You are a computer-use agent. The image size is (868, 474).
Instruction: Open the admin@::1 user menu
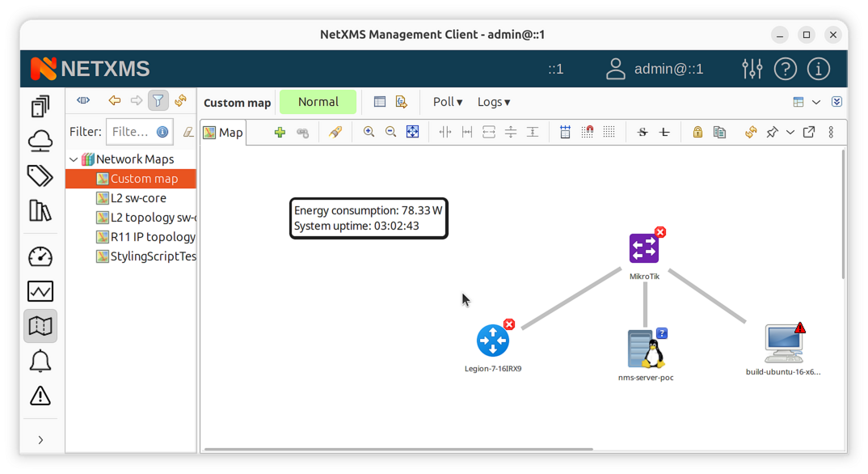coord(655,69)
